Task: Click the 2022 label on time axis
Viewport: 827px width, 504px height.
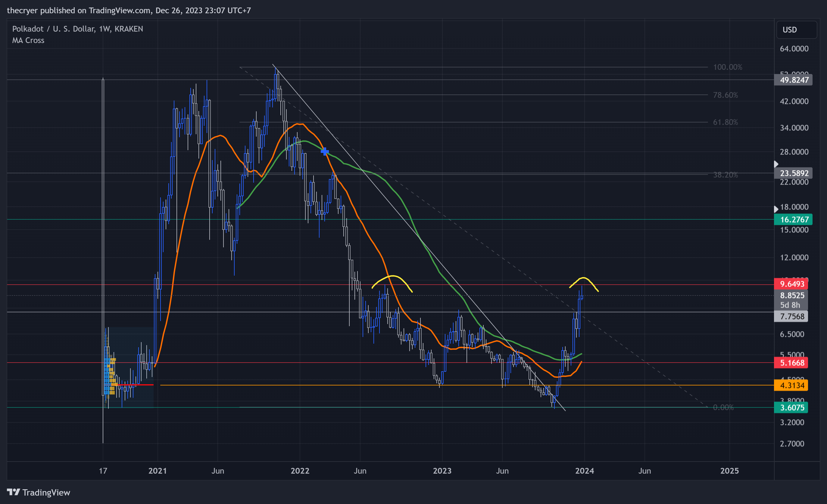Action: (x=300, y=471)
